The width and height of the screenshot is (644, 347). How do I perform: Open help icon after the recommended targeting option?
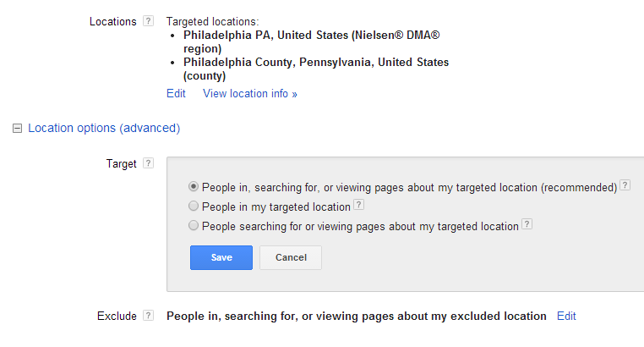[625, 185]
